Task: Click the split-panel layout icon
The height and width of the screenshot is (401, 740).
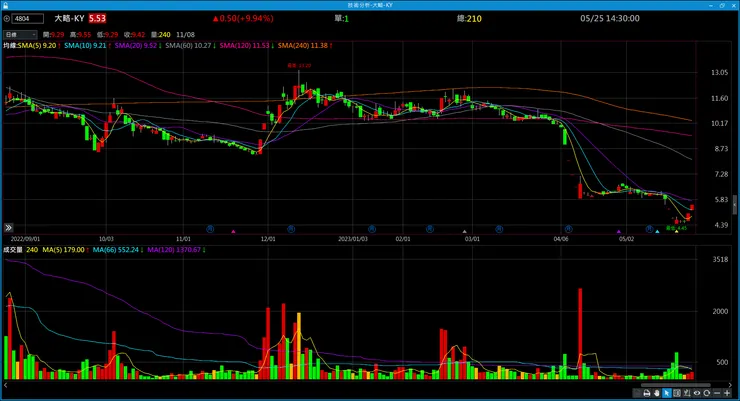Action: pyautogui.click(x=677, y=393)
